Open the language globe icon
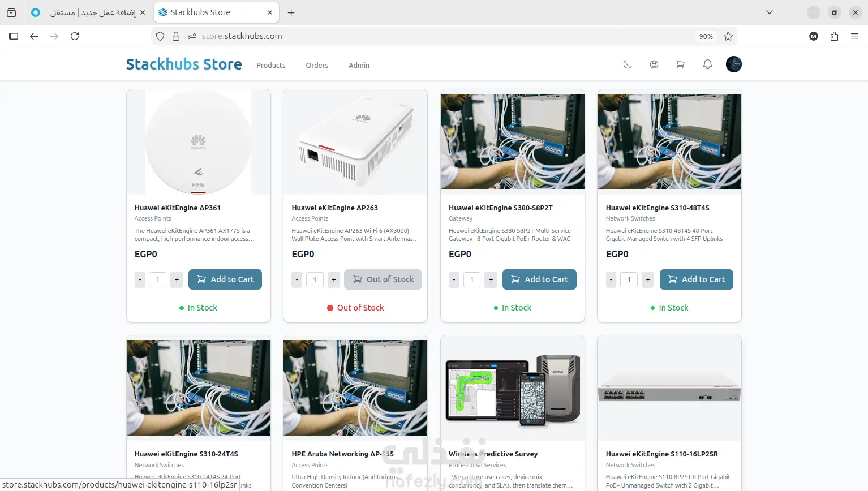Image resolution: width=868 pixels, height=491 pixels. tap(654, 64)
